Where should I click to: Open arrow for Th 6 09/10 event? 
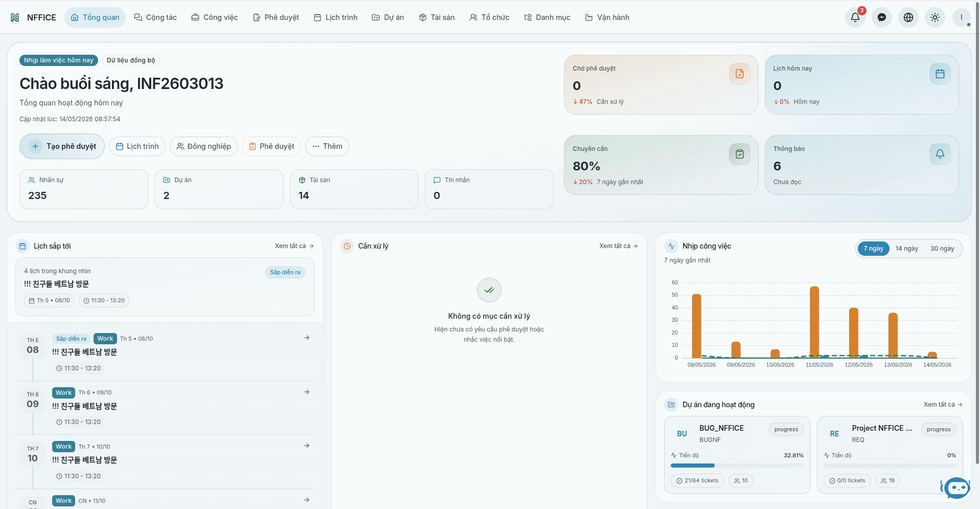(307, 392)
